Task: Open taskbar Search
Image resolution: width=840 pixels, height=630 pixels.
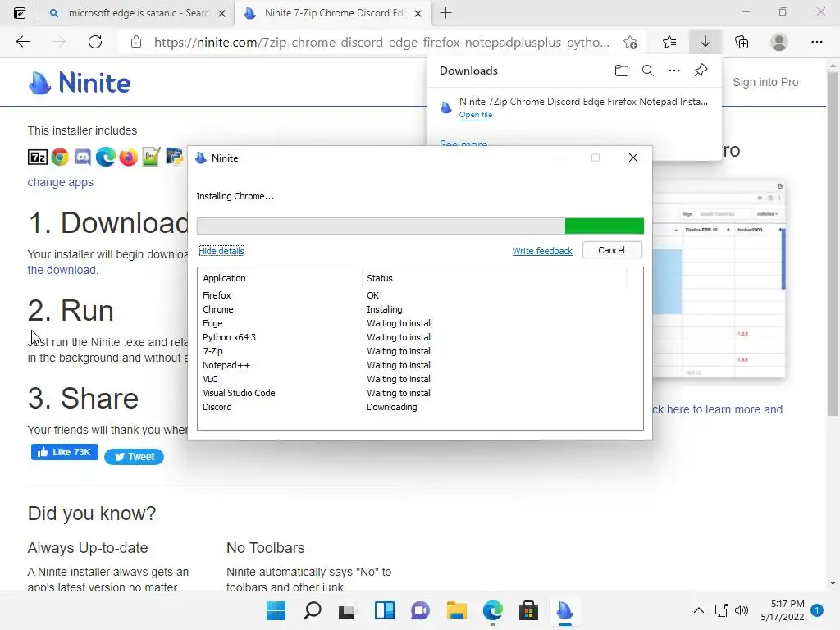Action: pos(313,610)
